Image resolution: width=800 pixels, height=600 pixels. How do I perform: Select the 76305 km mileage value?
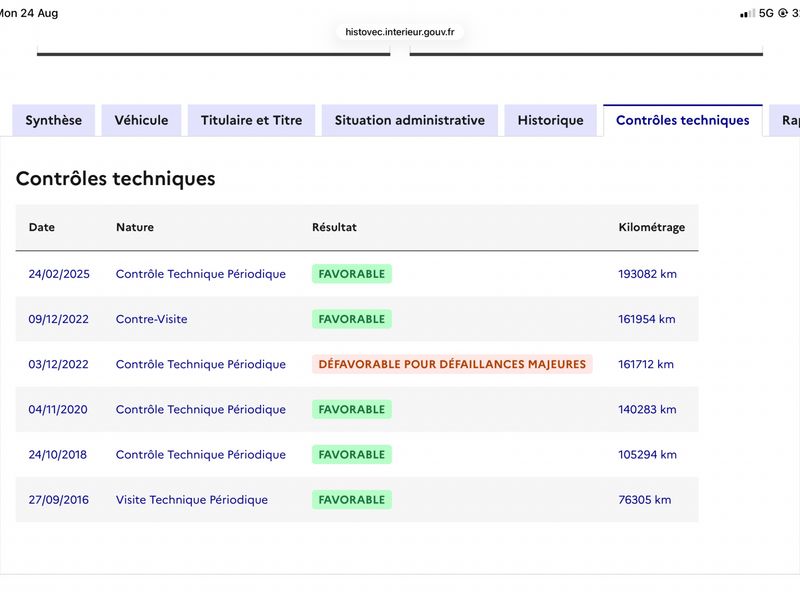[x=645, y=500]
